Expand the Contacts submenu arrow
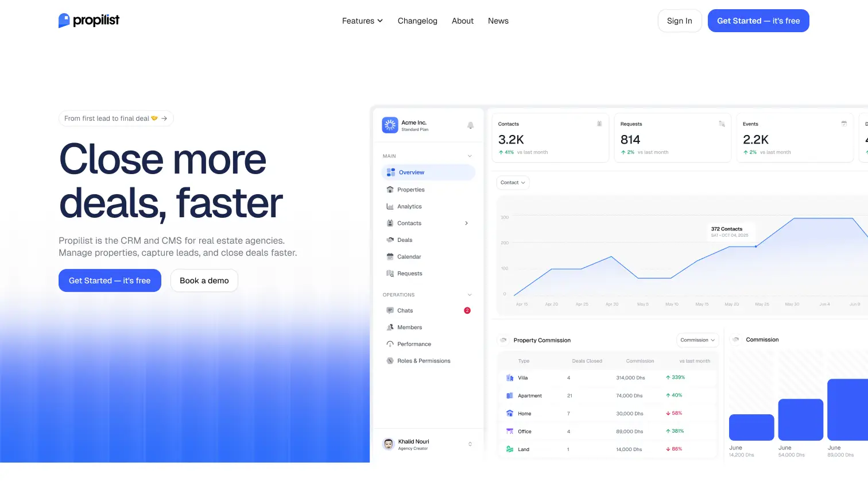Screen dimensions: 868x489 pyautogui.click(x=466, y=224)
